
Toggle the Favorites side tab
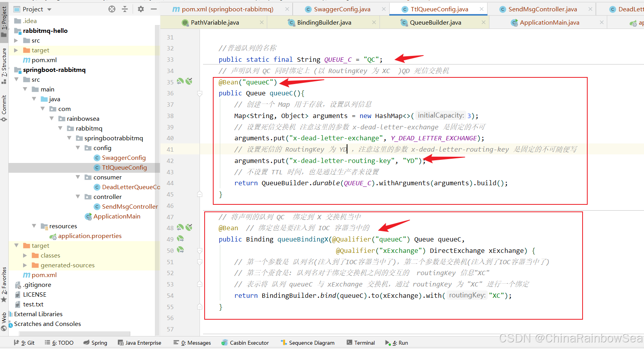pyautogui.click(x=4, y=285)
